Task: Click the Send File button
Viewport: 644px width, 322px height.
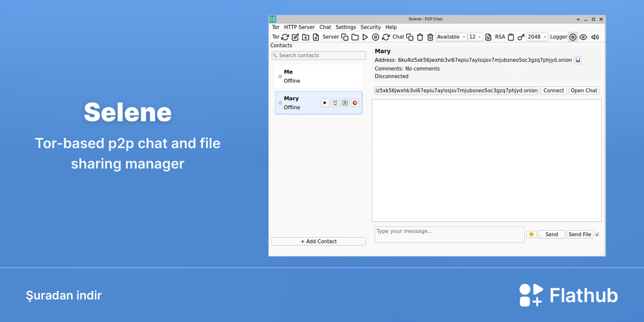Action: coord(580,235)
